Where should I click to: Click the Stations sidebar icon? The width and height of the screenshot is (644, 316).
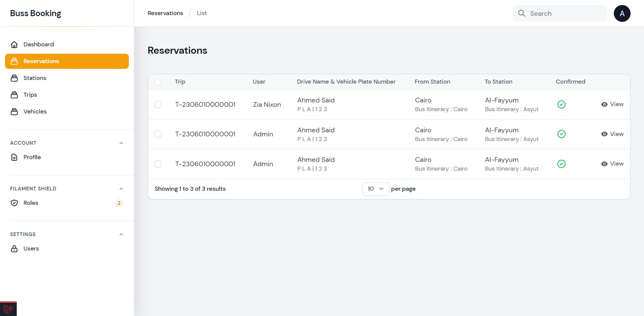[x=14, y=78]
